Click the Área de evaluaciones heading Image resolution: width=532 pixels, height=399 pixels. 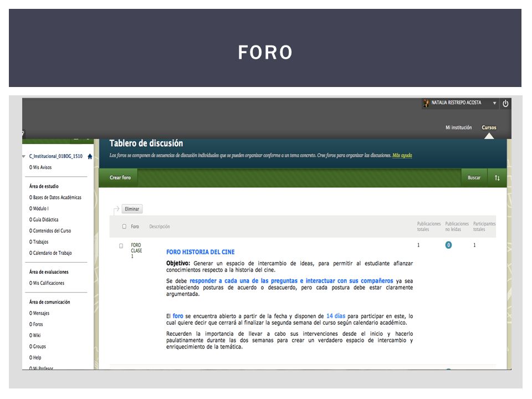point(49,272)
